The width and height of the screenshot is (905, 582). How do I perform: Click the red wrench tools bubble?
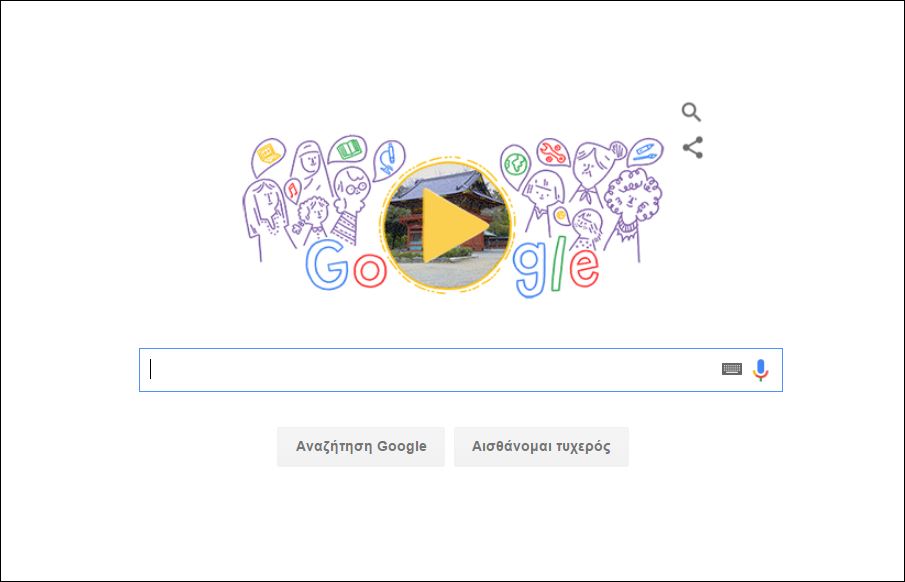pyautogui.click(x=553, y=152)
